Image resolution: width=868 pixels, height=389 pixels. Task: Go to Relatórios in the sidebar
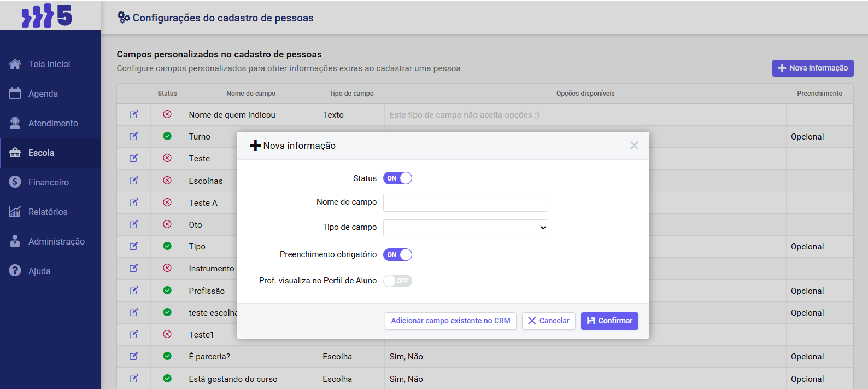[x=48, y=212]
